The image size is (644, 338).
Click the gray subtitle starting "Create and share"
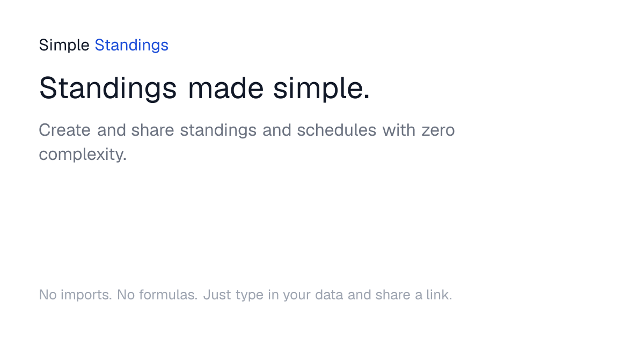point(247,142)
